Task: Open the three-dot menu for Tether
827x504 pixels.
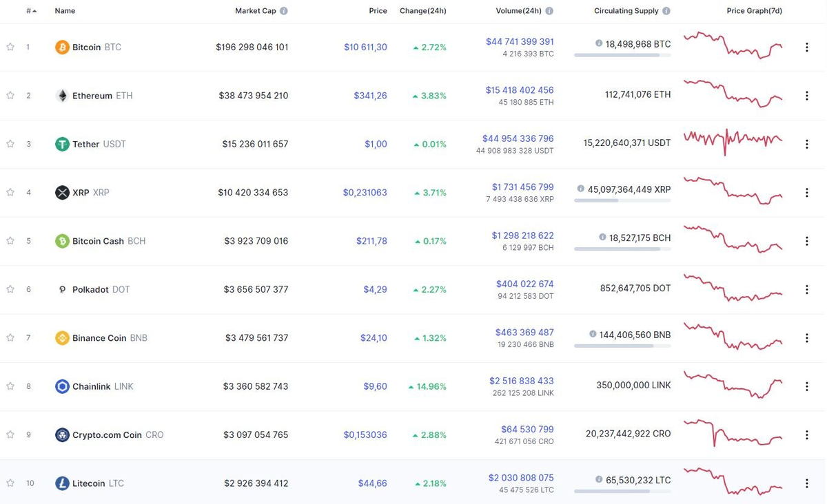Action: 806,144
